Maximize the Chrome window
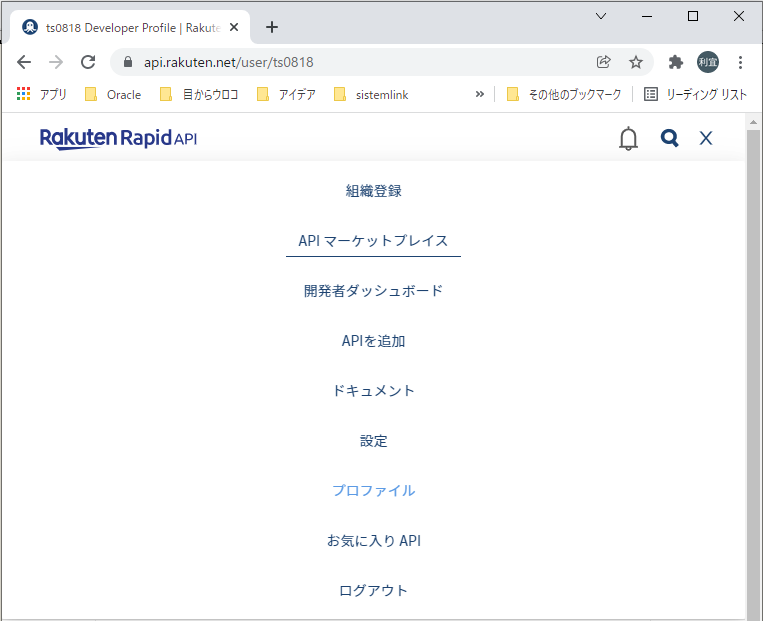 pos(692,16)
